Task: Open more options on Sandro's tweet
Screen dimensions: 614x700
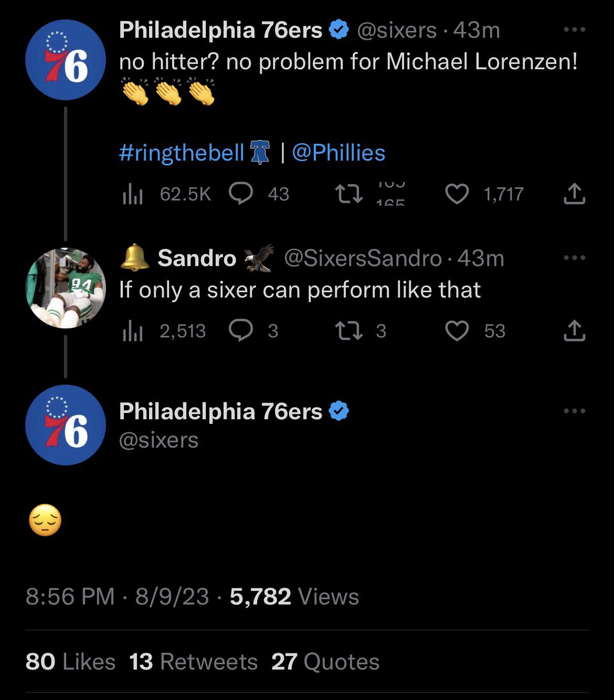Action: 574,258
